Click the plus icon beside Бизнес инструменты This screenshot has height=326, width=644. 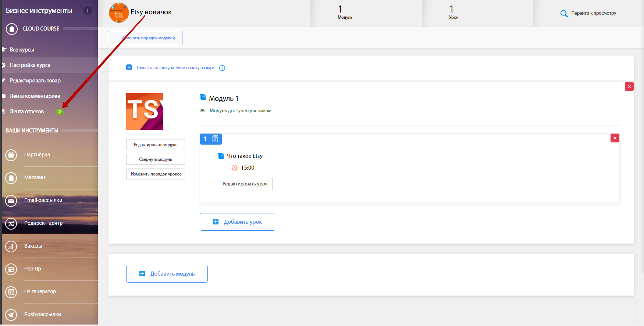point(88,11)
